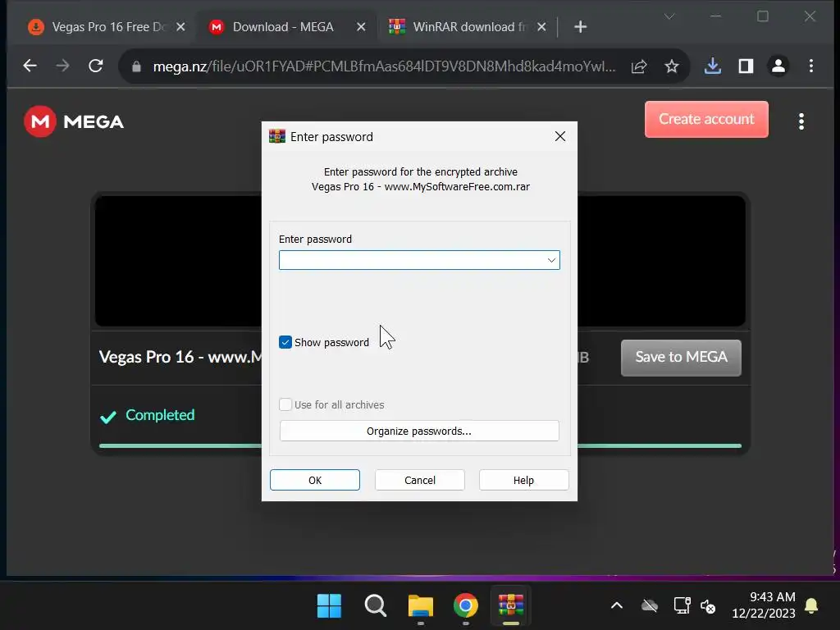Click muted volume tray icon

click(708, 606)
